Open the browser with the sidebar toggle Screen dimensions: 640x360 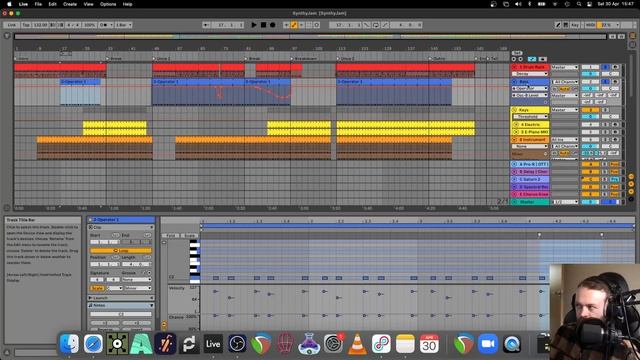7,36
